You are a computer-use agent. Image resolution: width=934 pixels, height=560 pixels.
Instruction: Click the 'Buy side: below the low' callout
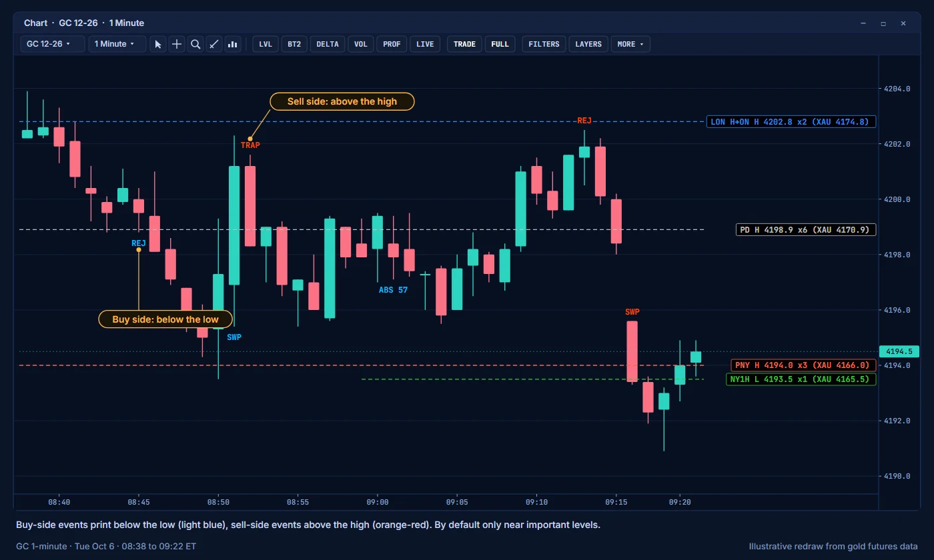[165, 319]
